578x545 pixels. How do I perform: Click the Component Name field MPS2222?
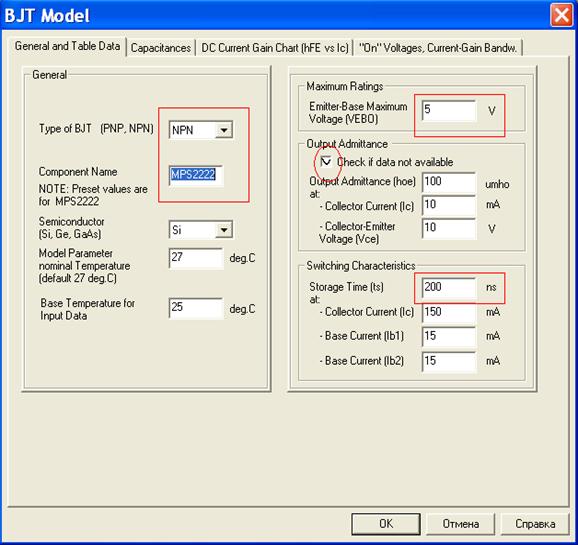(196, 174)
